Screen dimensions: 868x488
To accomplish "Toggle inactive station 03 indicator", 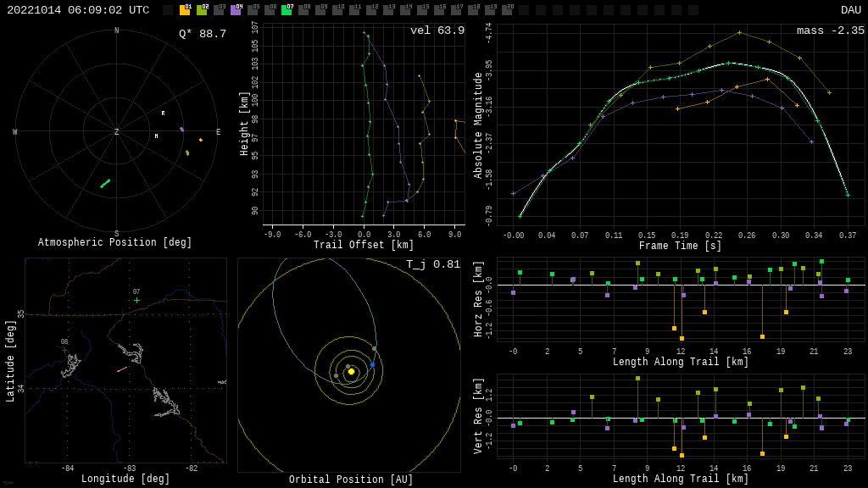I will [x=219, y=10].
